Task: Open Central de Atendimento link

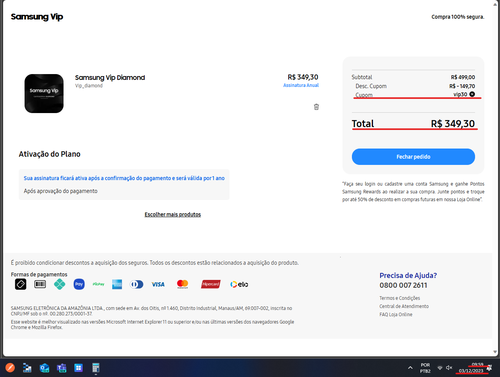Action: [404, 306]
